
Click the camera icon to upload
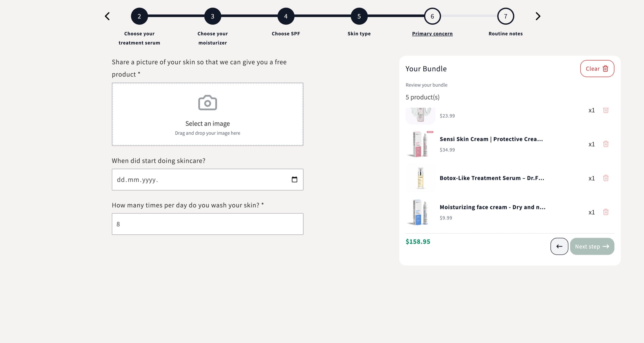(207, 103)
